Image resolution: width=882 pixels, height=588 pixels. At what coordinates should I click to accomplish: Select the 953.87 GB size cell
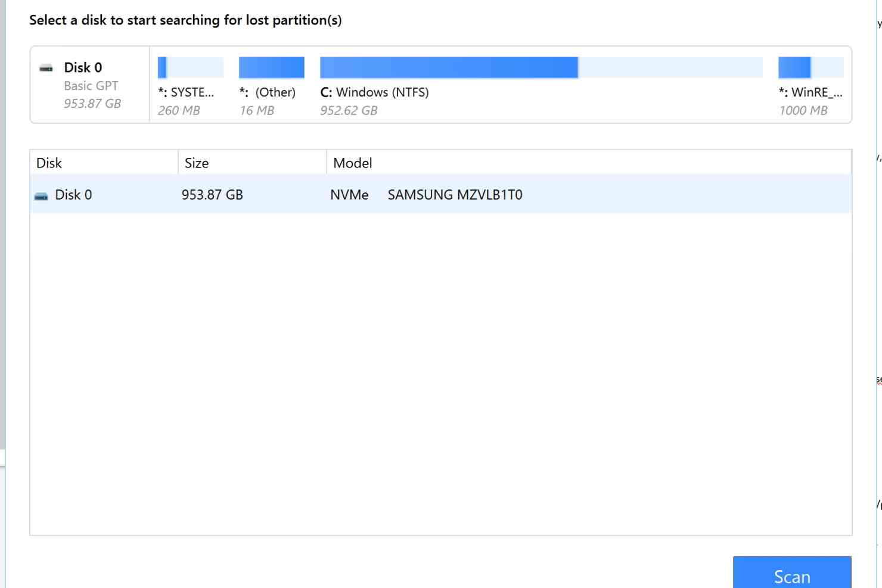pyautogui.click(x=212, y=195)
